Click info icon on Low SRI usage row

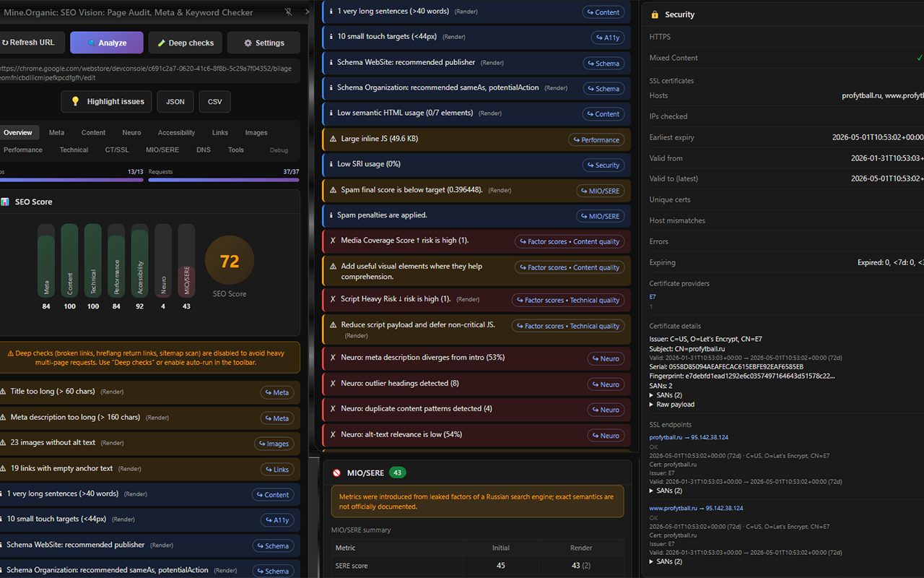coord(331,164)
